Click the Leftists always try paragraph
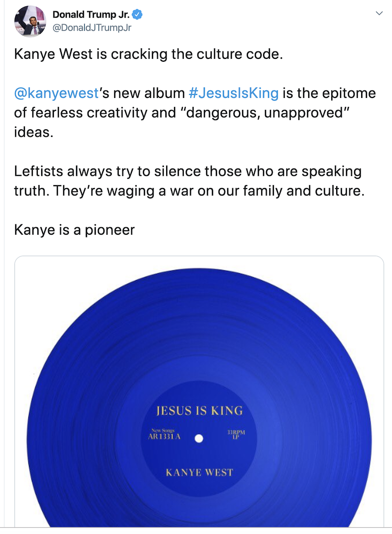The image size is (392, 534). pyautogui.click(x=189, y=181)
